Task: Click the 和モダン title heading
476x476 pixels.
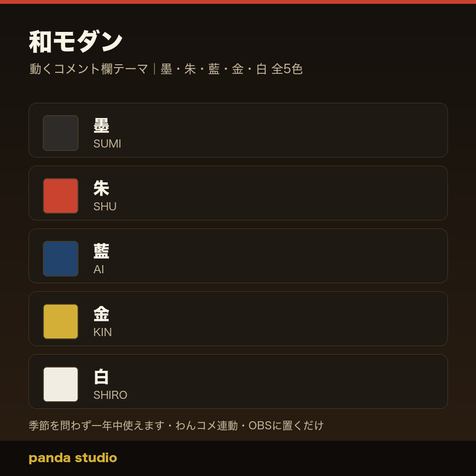Action: tap(76, 41)
